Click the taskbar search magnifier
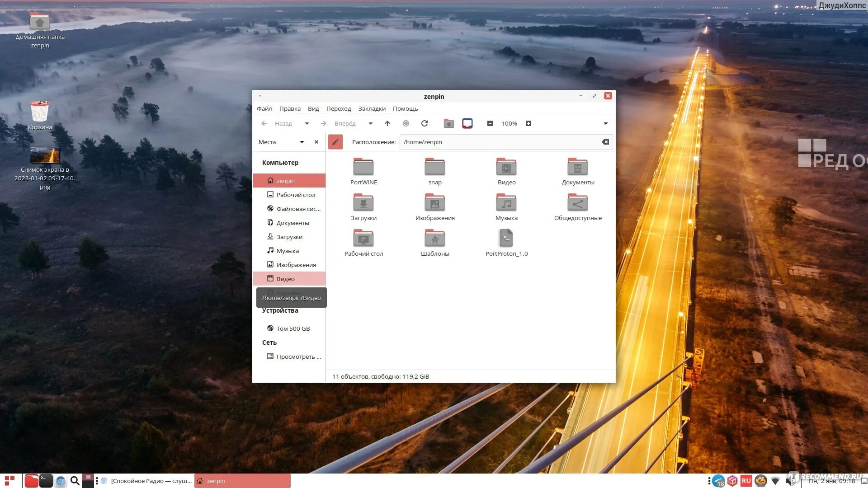The width and height of the screenshot is (868, 488). [75, 481]
